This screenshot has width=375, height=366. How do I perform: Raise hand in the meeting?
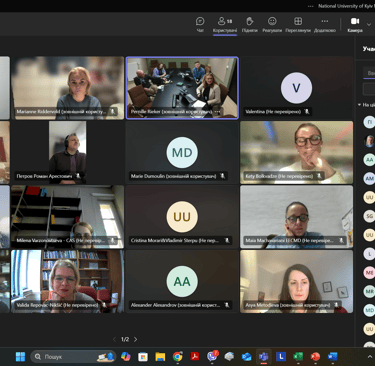[250, 24]
